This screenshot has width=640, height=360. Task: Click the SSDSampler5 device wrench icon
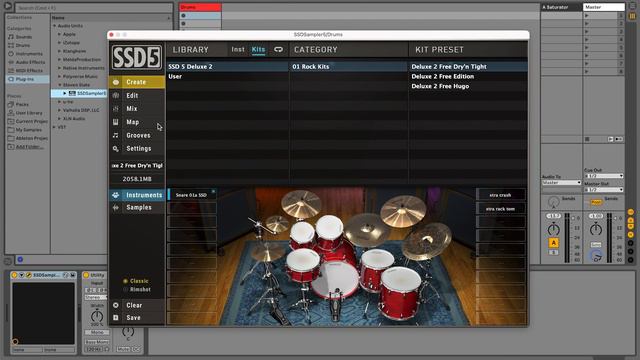29,275
